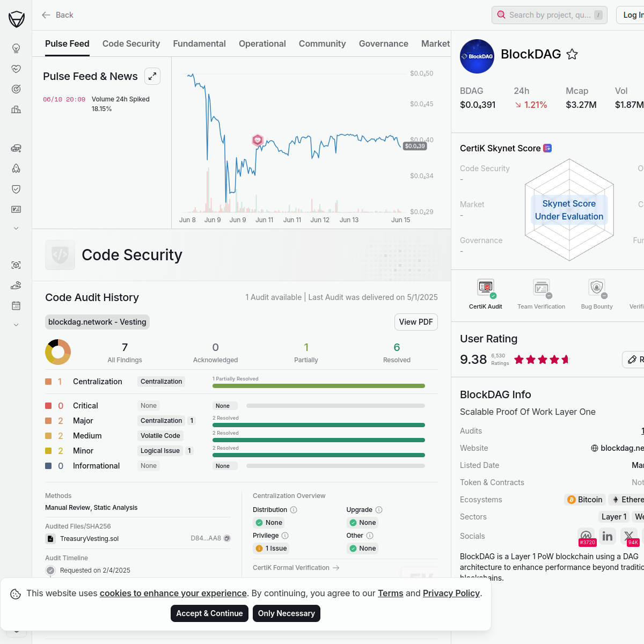Image resolution: width=644 pixels, height=644 pixels.
Task: Click the Distribution info icon
Action: click(294, 510)
